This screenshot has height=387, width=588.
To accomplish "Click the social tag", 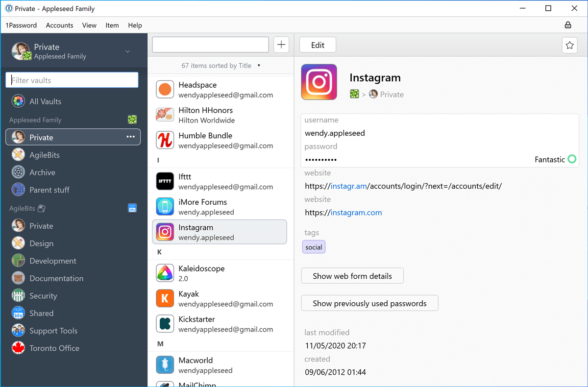I will tap(314, 247).
